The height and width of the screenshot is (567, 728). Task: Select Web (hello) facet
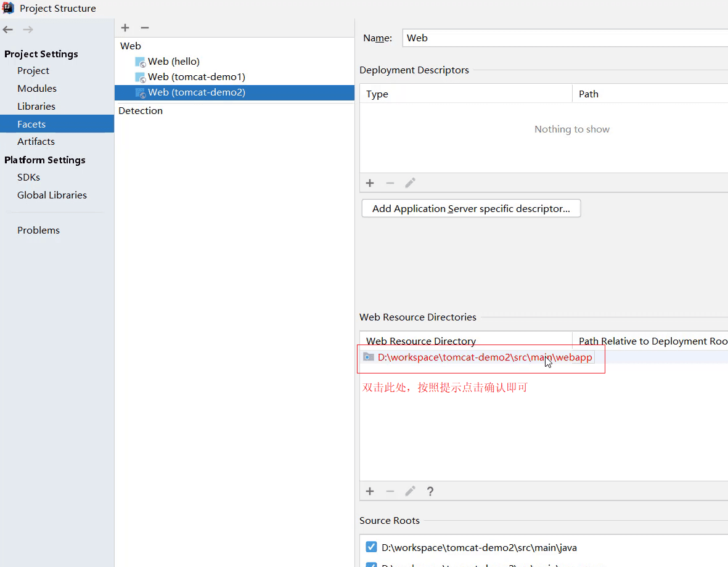tap(173, 62)
